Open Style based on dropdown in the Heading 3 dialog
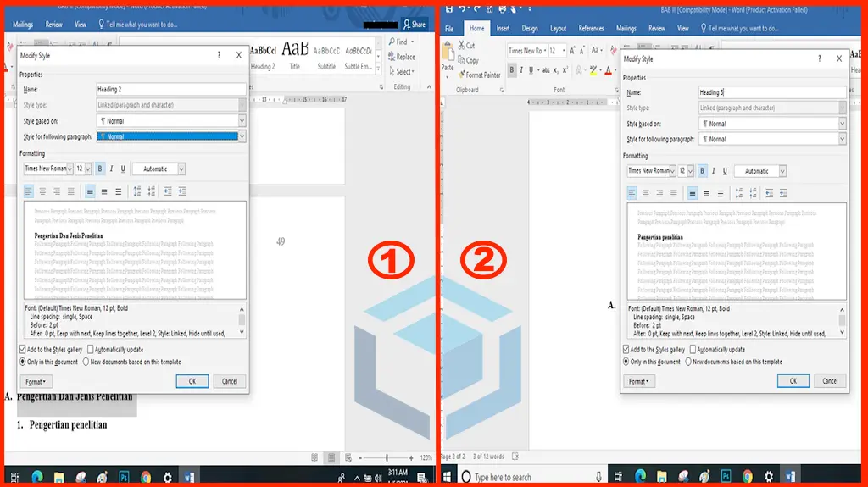868x487 pixels. (x=842, y=124)
